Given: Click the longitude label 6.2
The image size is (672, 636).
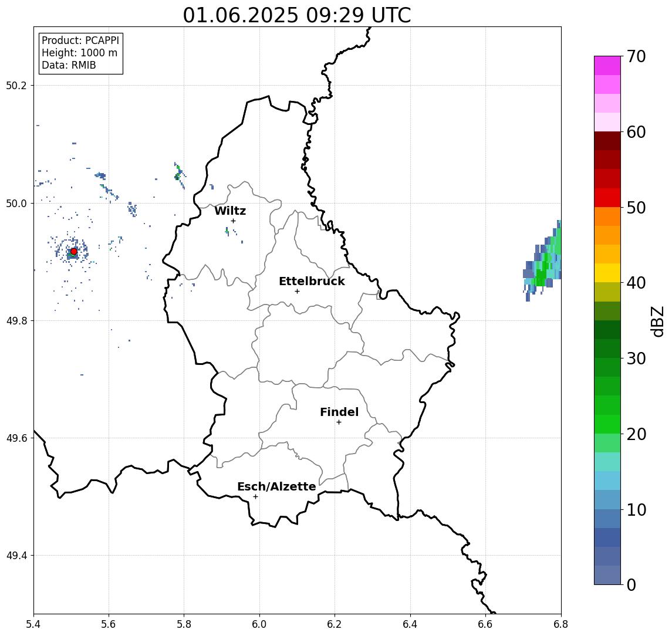Looking at the screenshot, I should click(x=335, y=624).
